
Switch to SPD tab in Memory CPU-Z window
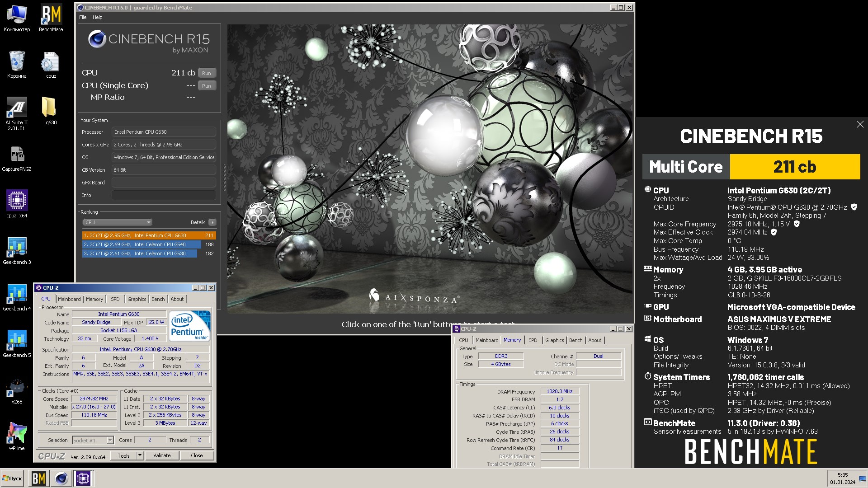(533, 340)
